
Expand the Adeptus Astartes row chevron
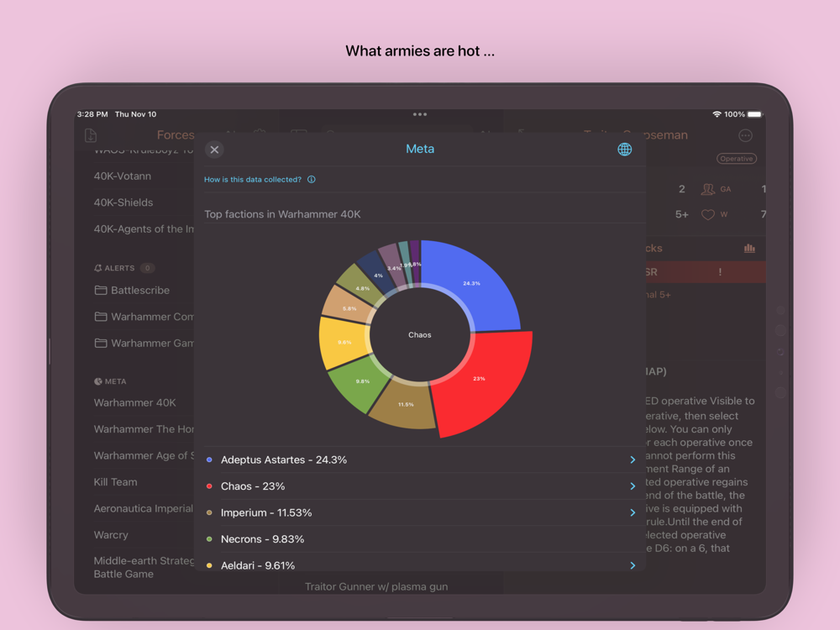[x=633, y=459]
